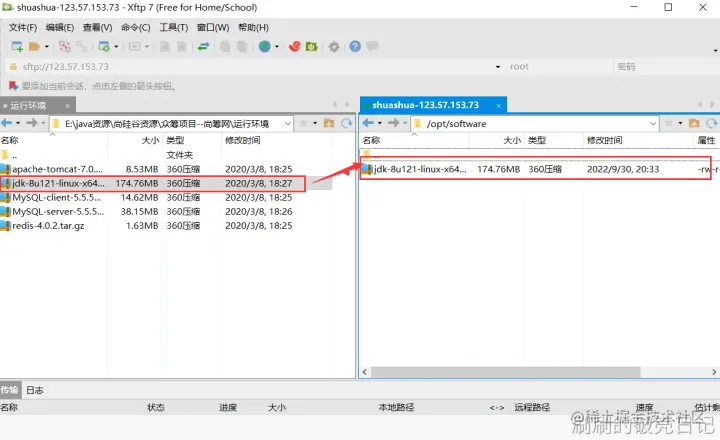Click the New Session toolbar icon

17,46
